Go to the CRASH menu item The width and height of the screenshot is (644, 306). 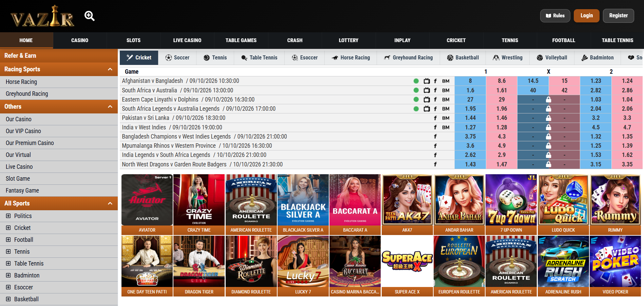295,40
